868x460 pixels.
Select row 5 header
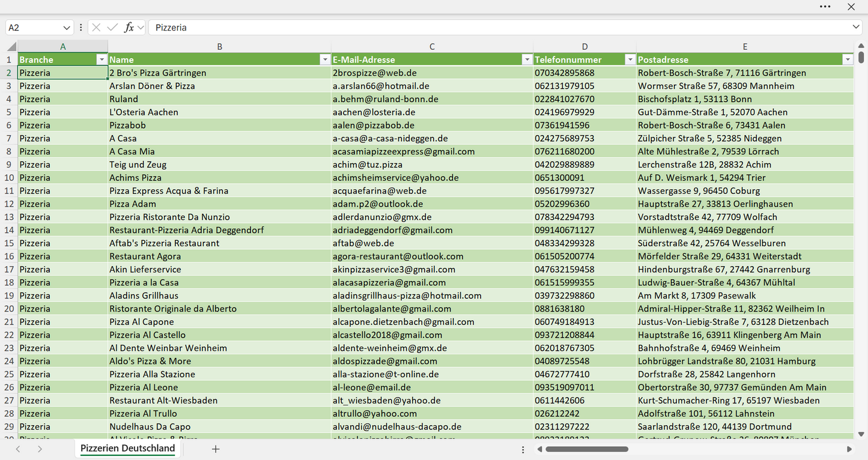coord(9,112)
